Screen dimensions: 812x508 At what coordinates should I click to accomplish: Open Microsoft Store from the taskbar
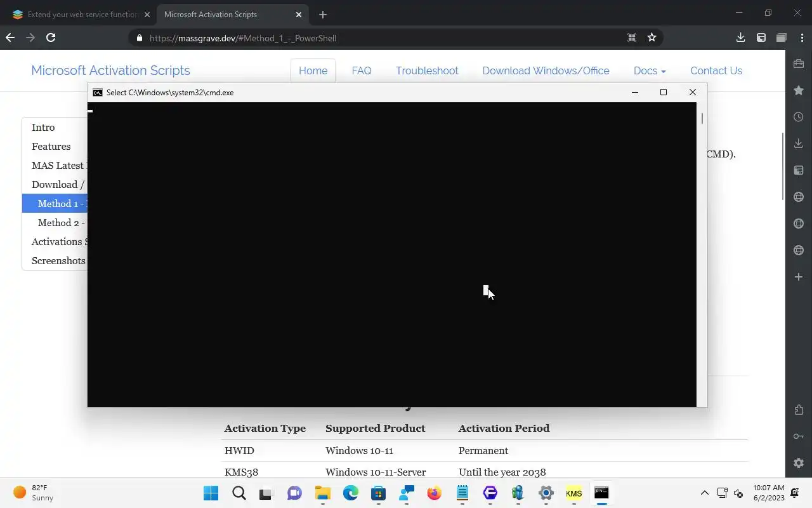coord(379,493)
